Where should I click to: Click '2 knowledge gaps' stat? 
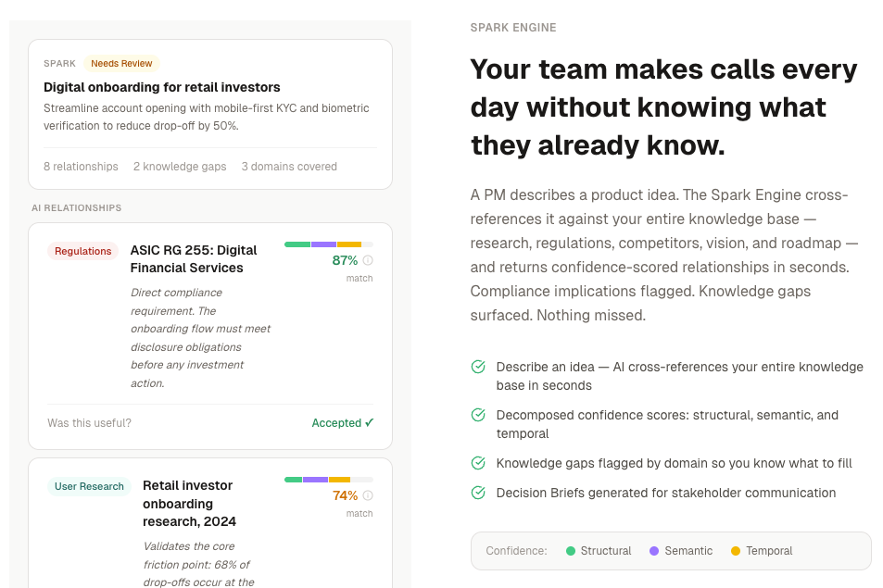point(180,167)
